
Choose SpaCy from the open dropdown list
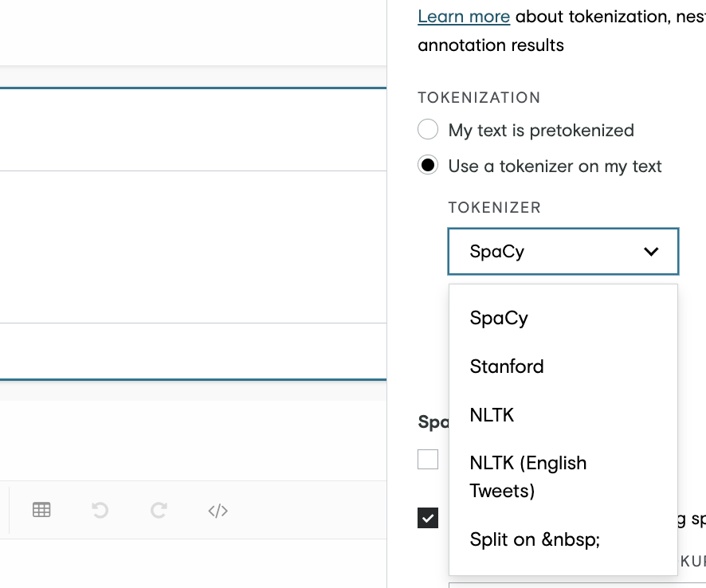[498, 317]
